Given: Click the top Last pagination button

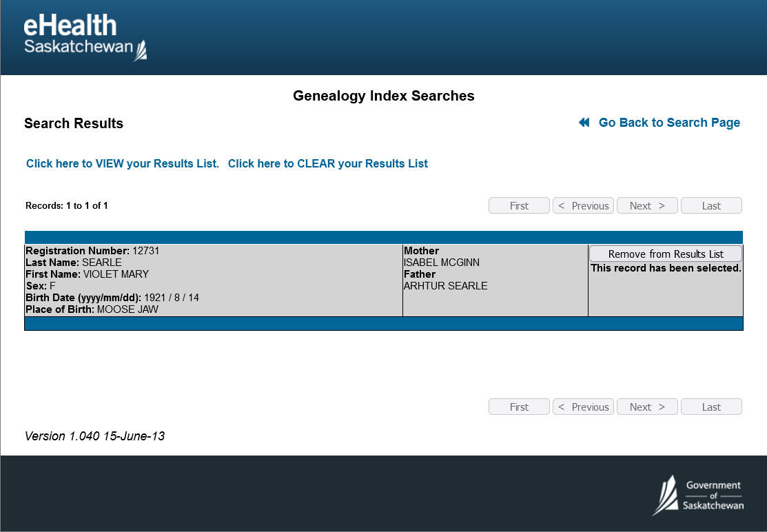Looking at the screenshot, I should [711, 206].
